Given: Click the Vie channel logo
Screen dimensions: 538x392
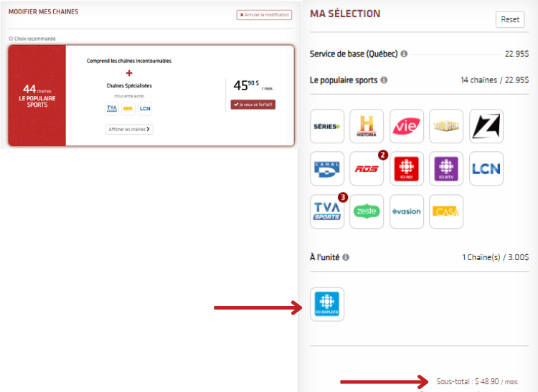Looking at the screenshot, I should click(407, 127).
